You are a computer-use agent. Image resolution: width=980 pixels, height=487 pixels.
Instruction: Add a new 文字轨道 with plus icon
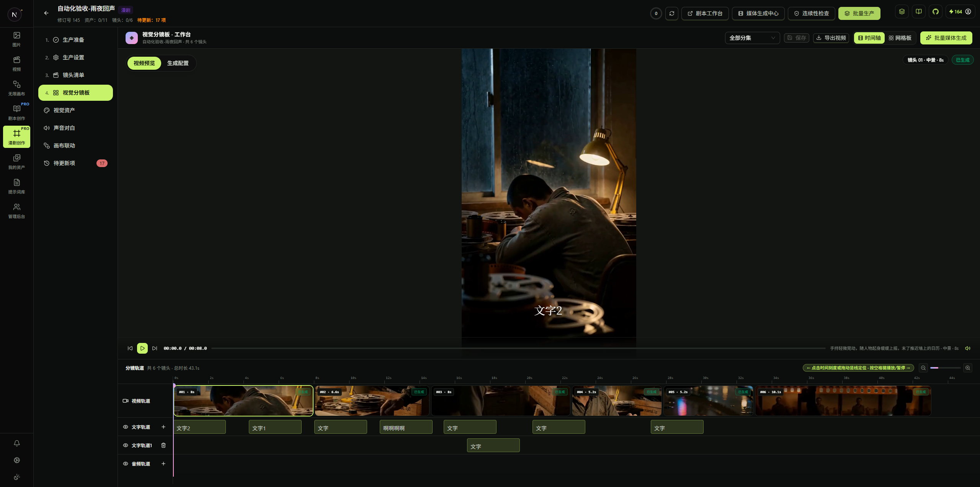163,427
